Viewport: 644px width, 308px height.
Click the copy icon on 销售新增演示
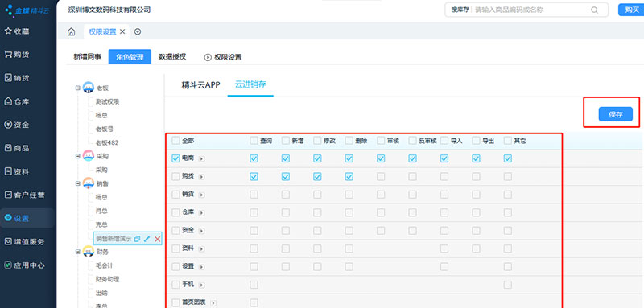point(138,239)
